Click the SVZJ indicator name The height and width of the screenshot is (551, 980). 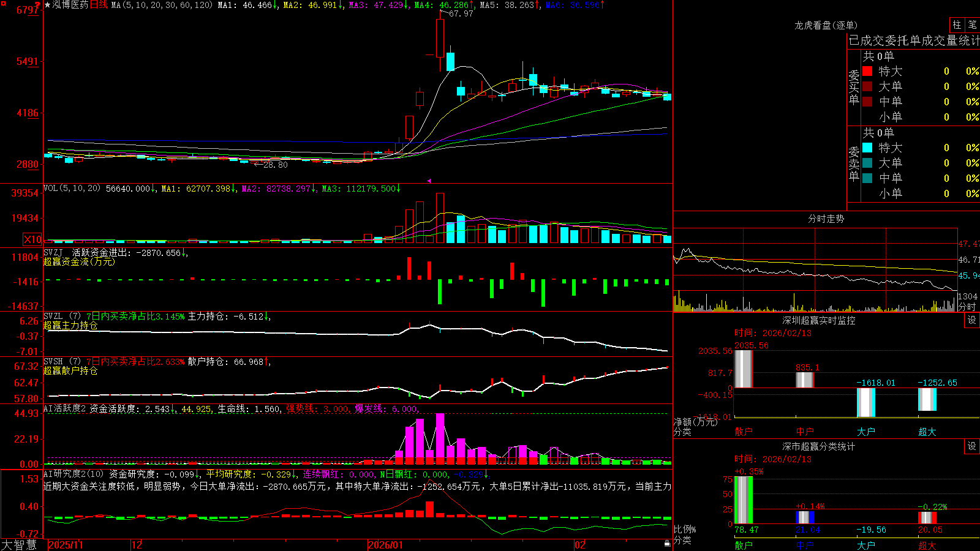53,252
